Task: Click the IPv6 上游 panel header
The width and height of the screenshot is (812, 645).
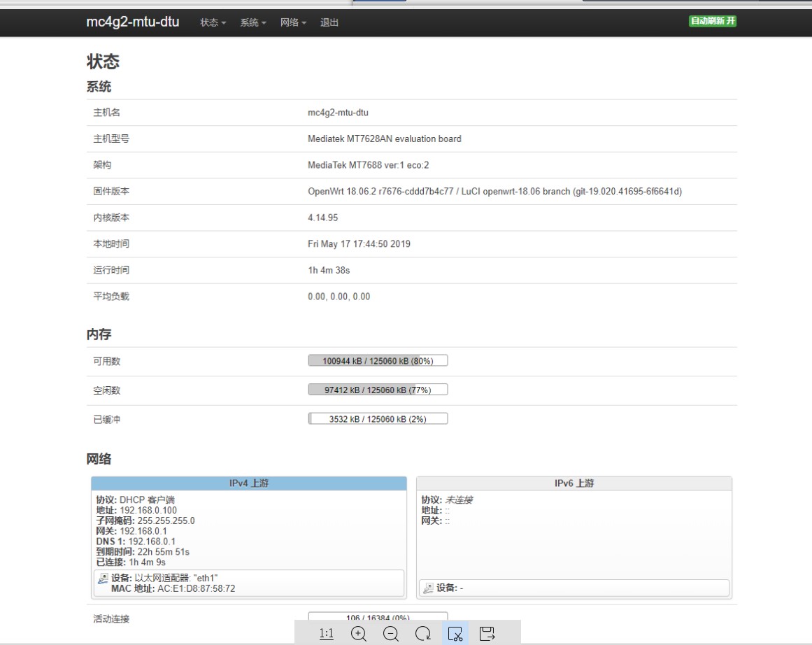Action: pyautogui.click(x=574, y=483)
